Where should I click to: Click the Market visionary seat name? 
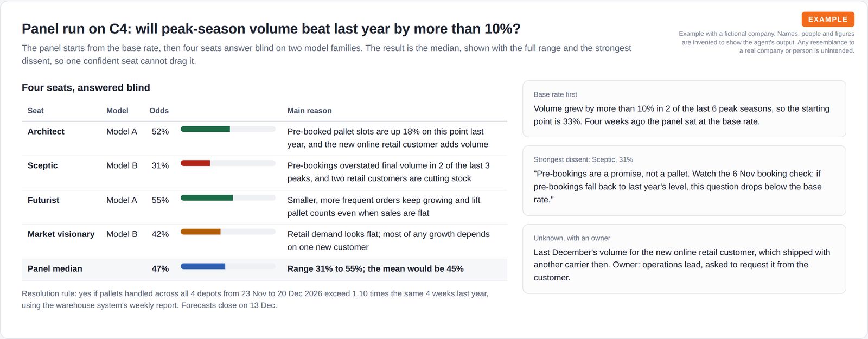coord(61,234)
